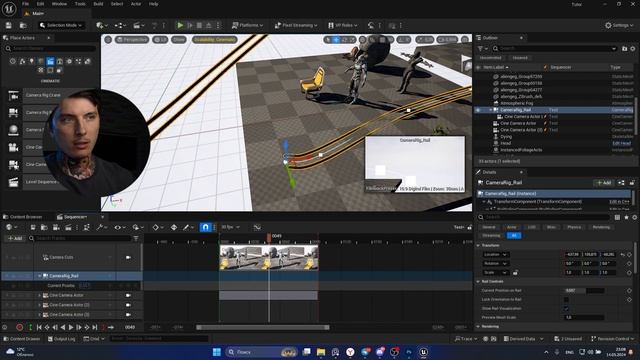Open the Perspective viewport dropdown
This screenshot has height=360, width=640.
click(131, 40)
